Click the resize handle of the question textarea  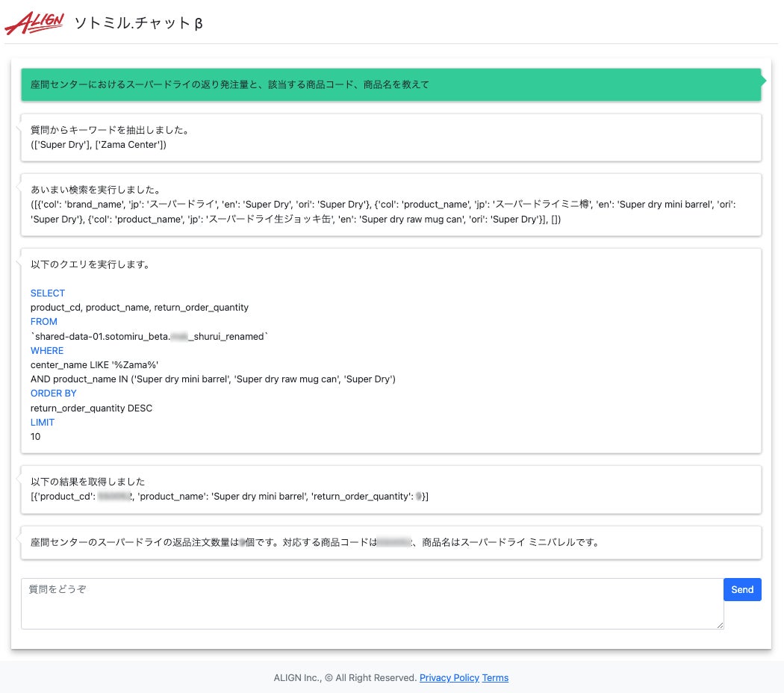click(720, 626)
